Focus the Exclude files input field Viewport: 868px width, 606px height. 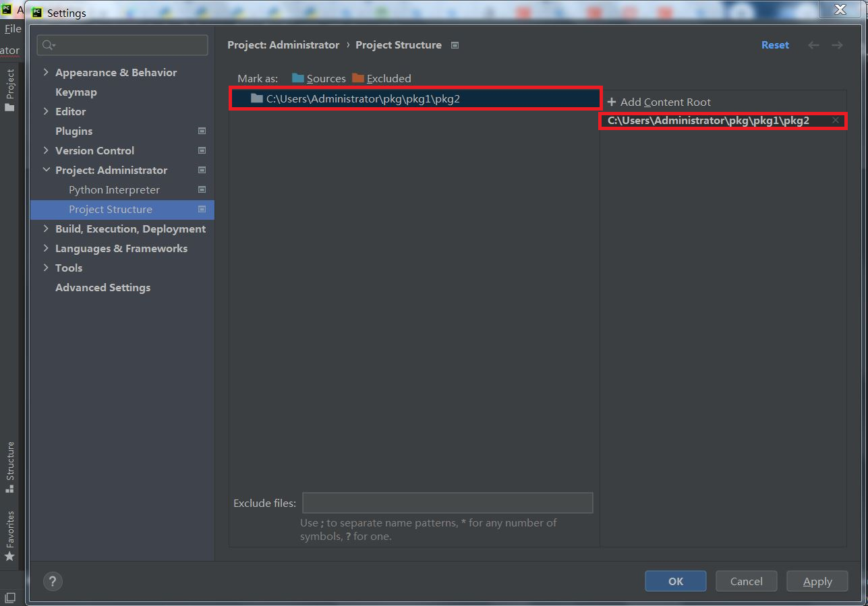(x=447, y=503)
